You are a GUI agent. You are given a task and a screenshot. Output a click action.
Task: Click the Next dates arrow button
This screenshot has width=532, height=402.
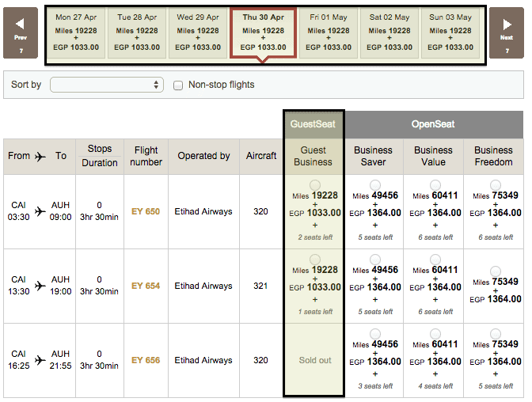tap(506, 32)
